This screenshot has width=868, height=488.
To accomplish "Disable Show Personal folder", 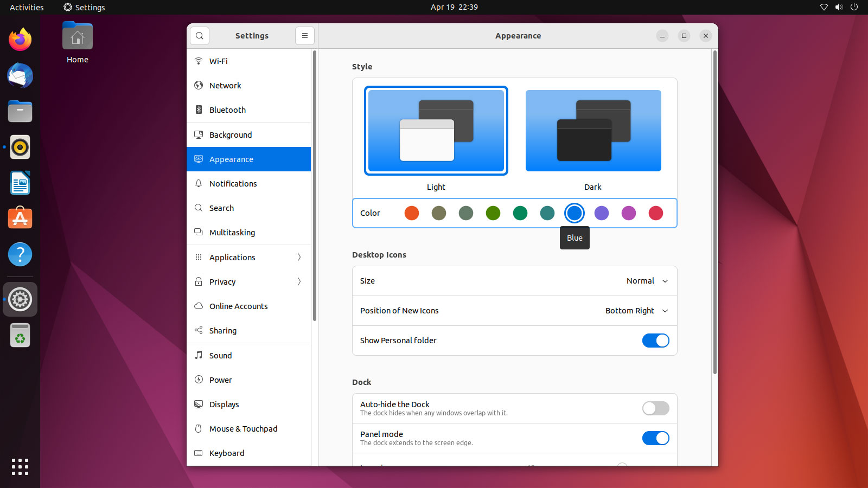I will 656,341.
